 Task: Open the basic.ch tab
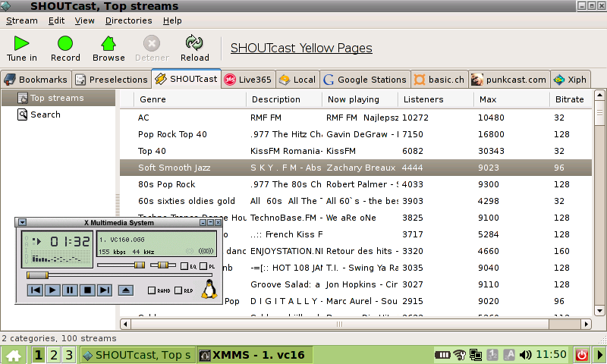pos(439,80)
